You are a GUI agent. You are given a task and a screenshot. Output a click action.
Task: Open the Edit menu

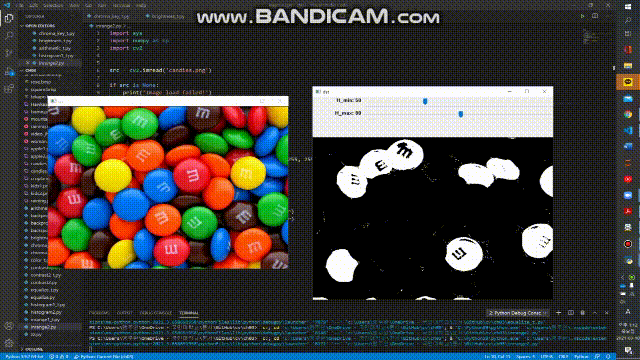coord(34,6)
